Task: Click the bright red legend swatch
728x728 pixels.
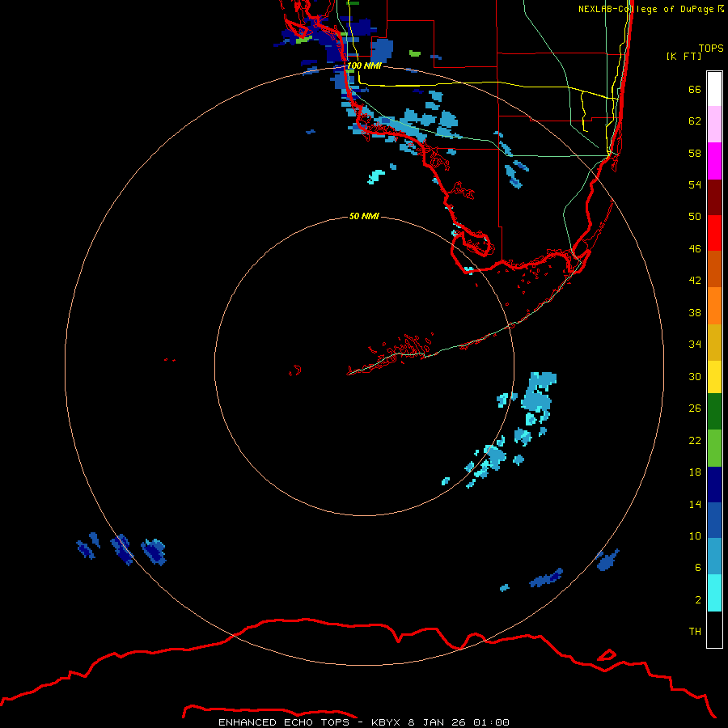Action: tap(714, 233)
